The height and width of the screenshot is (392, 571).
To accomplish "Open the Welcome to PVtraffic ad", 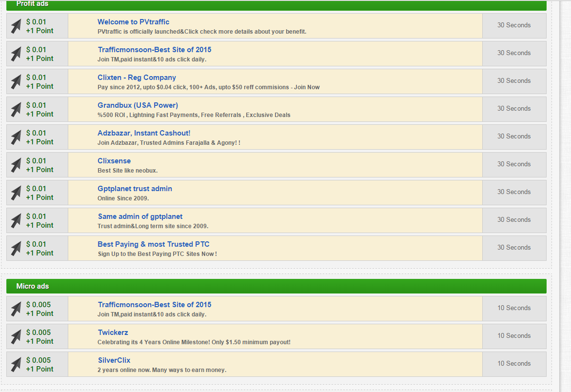I will (133, 22).
